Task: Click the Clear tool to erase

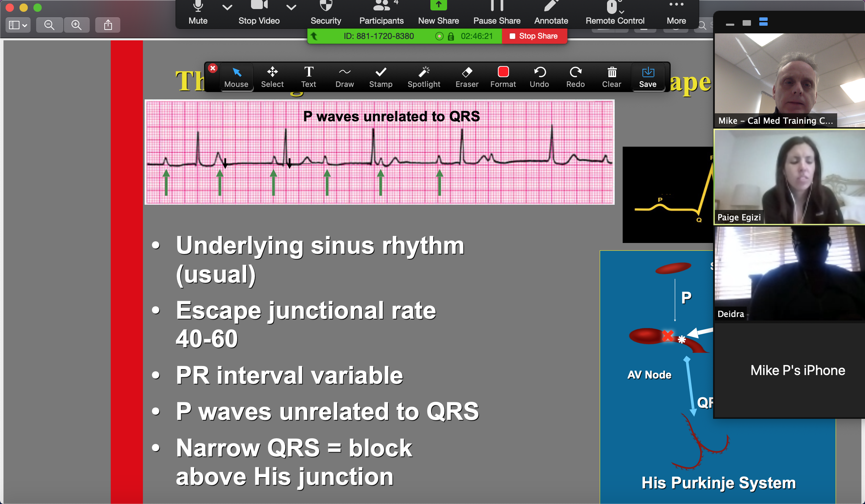Action: click(x=611, y=75)
